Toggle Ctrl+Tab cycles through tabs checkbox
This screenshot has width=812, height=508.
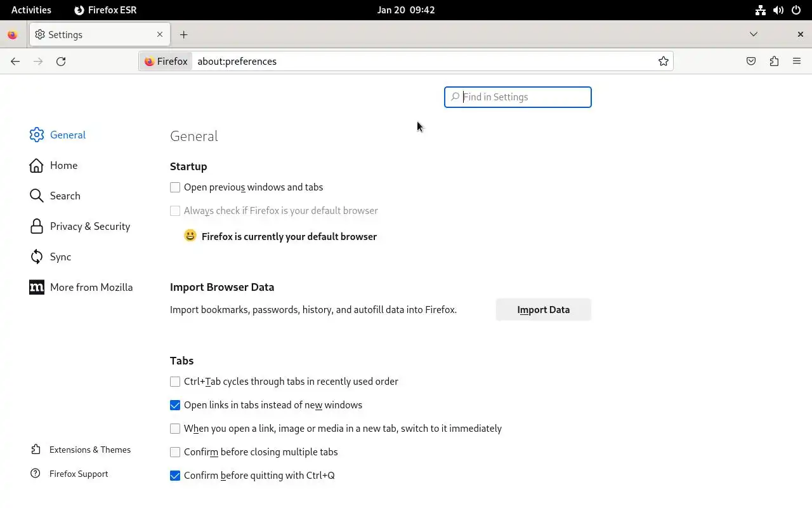pyautogui.click(x=175, y=382)
